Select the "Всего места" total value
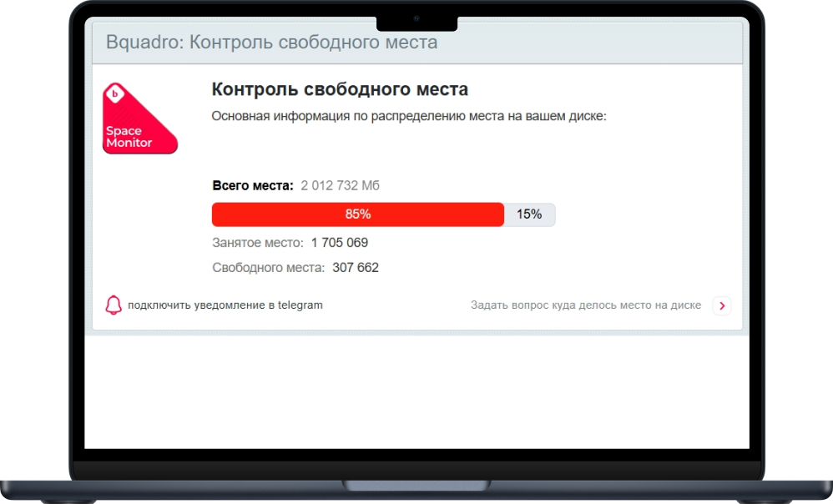This screenshot has height=504, width=833. coord(341,185)
